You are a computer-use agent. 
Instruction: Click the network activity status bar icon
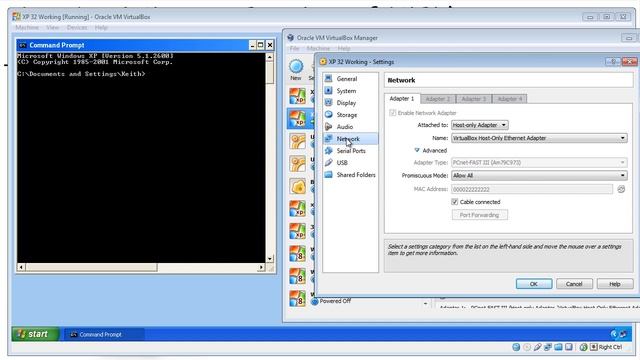548,347
